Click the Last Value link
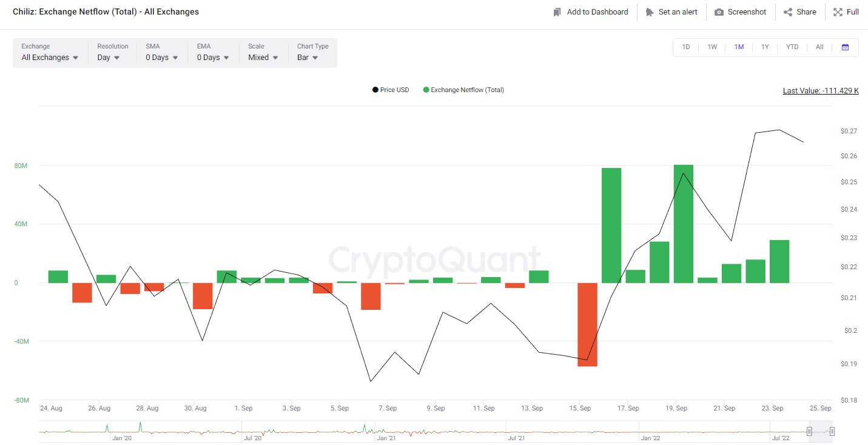 pos(821,91)
